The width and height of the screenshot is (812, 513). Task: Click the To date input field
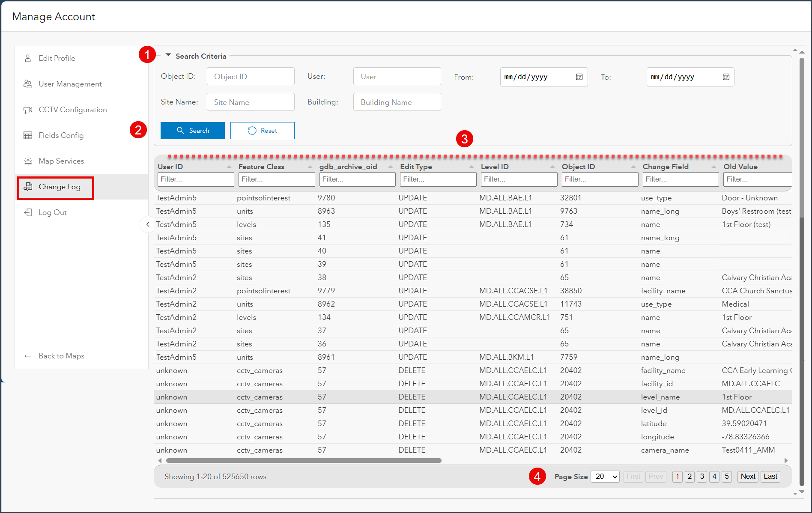pyautogui.click(x=690, y=77)
